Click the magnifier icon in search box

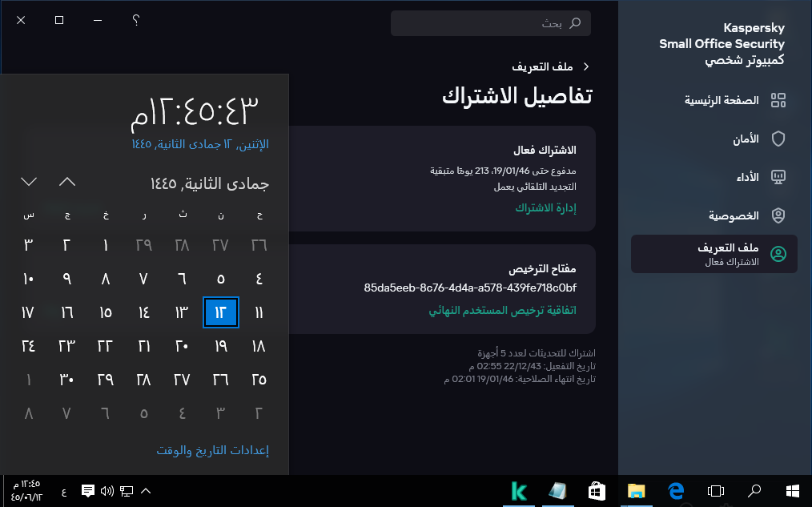(575, 23)
